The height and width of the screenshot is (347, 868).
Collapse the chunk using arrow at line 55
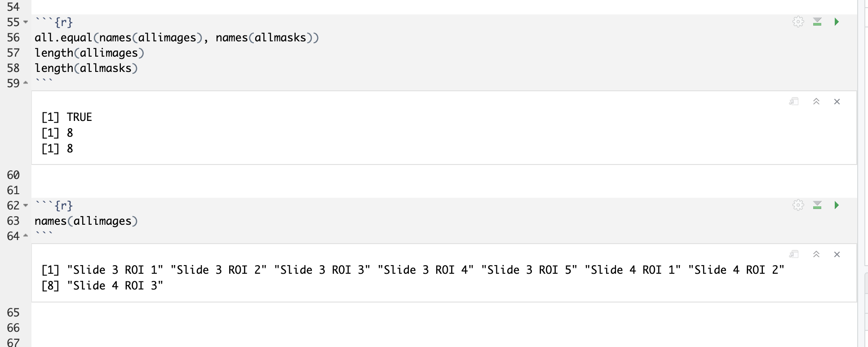pyautogui.click(x=25, y=22)
